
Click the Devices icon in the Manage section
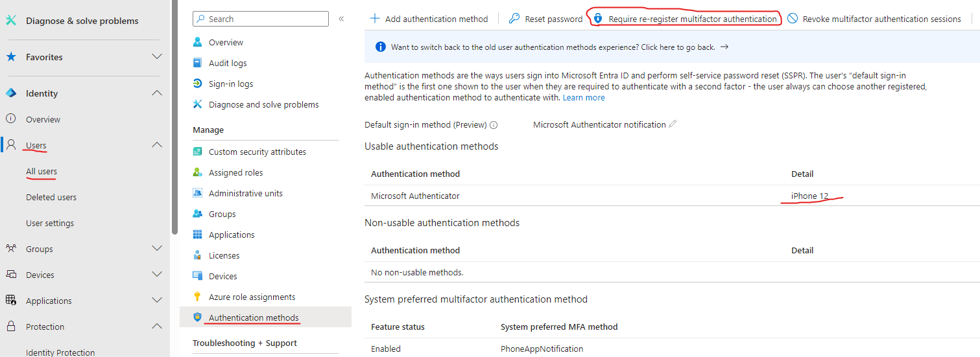[198, 276]
